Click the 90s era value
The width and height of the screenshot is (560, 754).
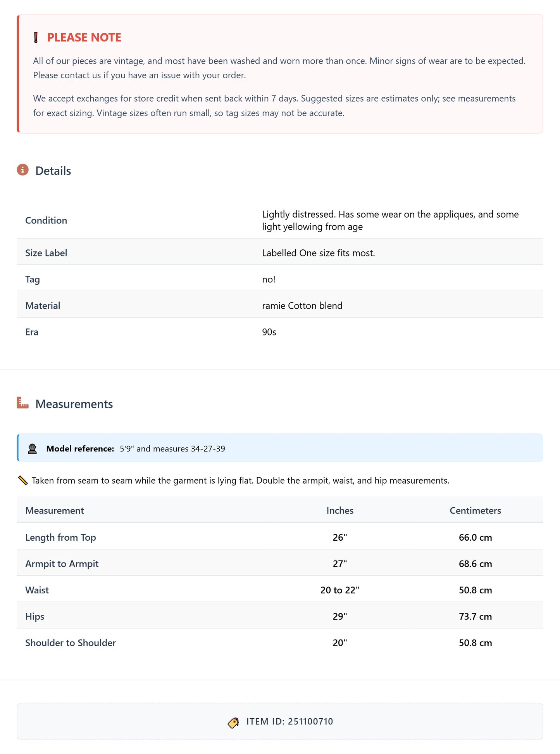coord(269,332)
